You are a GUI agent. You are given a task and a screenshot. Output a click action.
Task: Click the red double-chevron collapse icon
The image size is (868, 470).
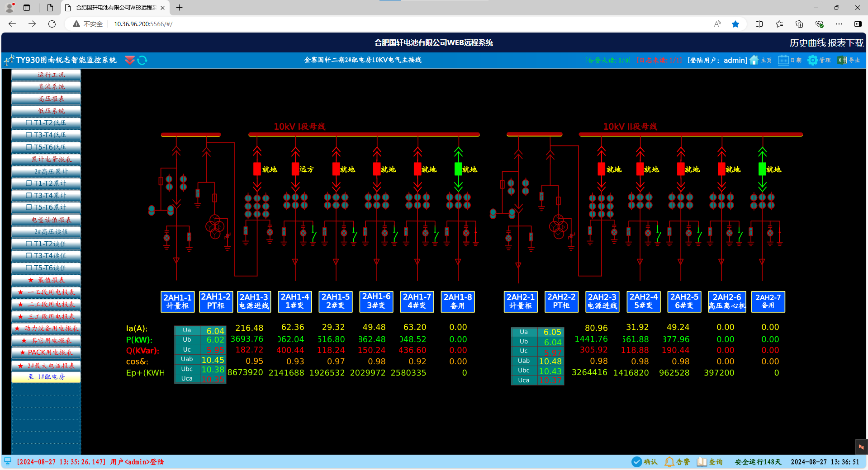point(130,60)
